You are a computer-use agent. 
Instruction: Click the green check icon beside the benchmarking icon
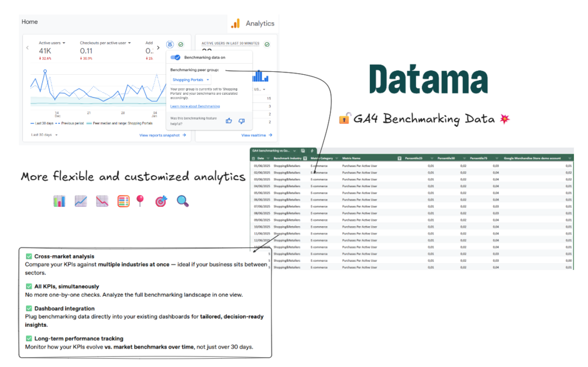[x=181, y=44]
